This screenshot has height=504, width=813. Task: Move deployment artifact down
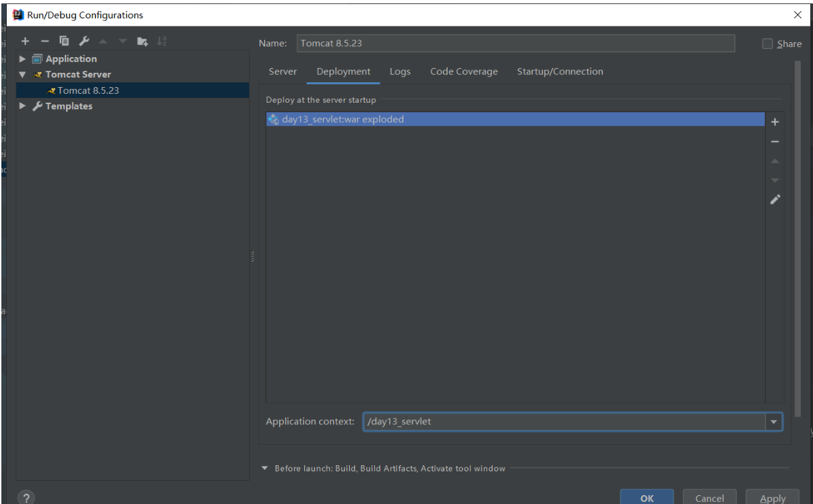point(775,180)
